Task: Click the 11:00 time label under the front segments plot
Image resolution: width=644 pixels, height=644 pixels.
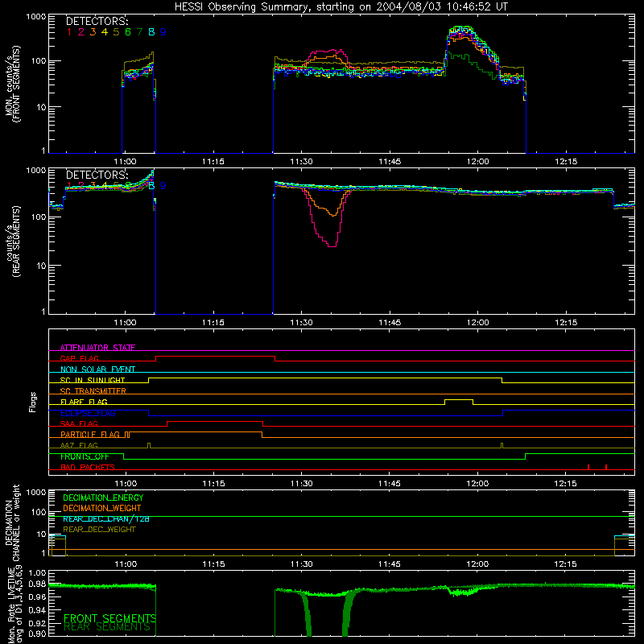Action: coord(125,162)
